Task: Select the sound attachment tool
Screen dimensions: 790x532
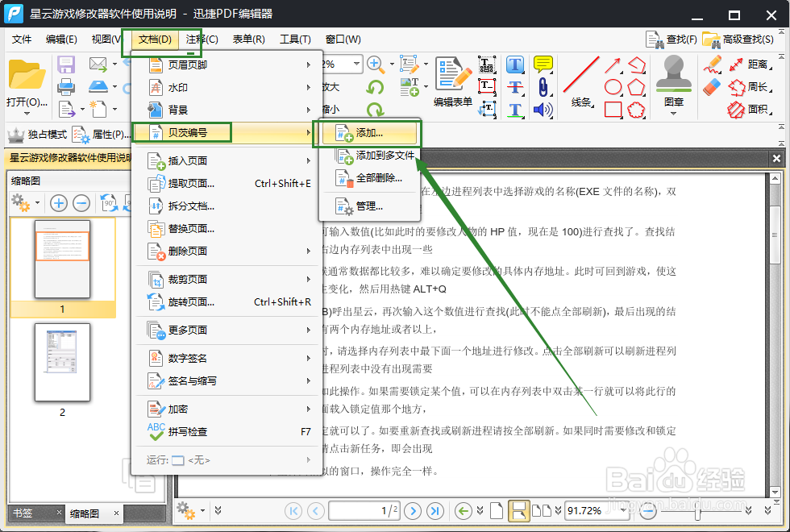Action: (543, 110)
